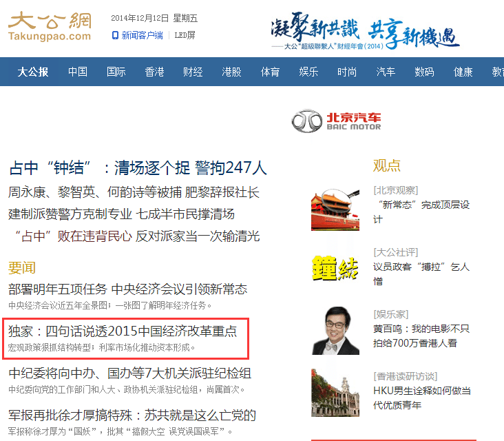Open headline 占中“钟结”清场逐个捉
504x441 pixels.
138,167
